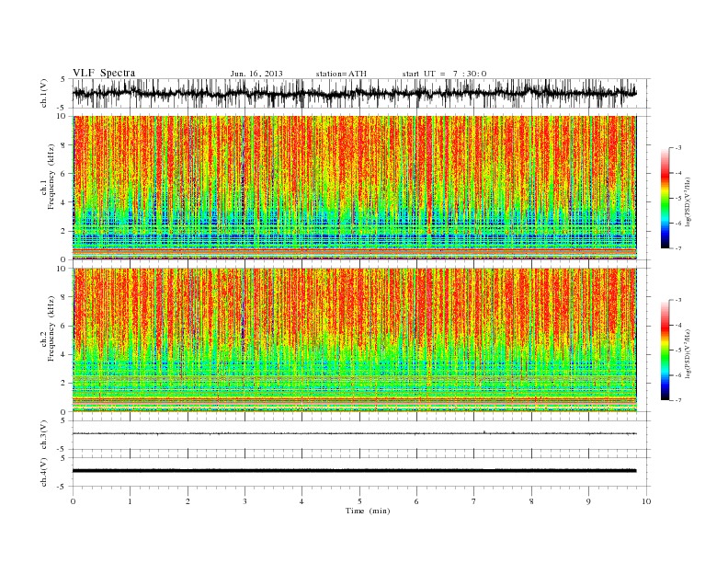Click the ch.3 voltage waveform trace
Screen dimensions: 728x563
pyautogui.click(x=354, y=433)
